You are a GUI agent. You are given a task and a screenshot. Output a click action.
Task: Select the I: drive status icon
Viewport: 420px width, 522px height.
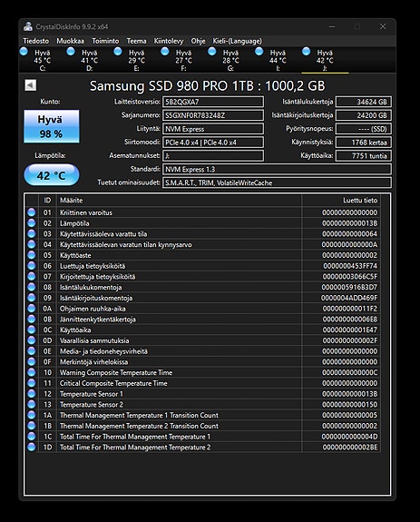pos(259,52)
